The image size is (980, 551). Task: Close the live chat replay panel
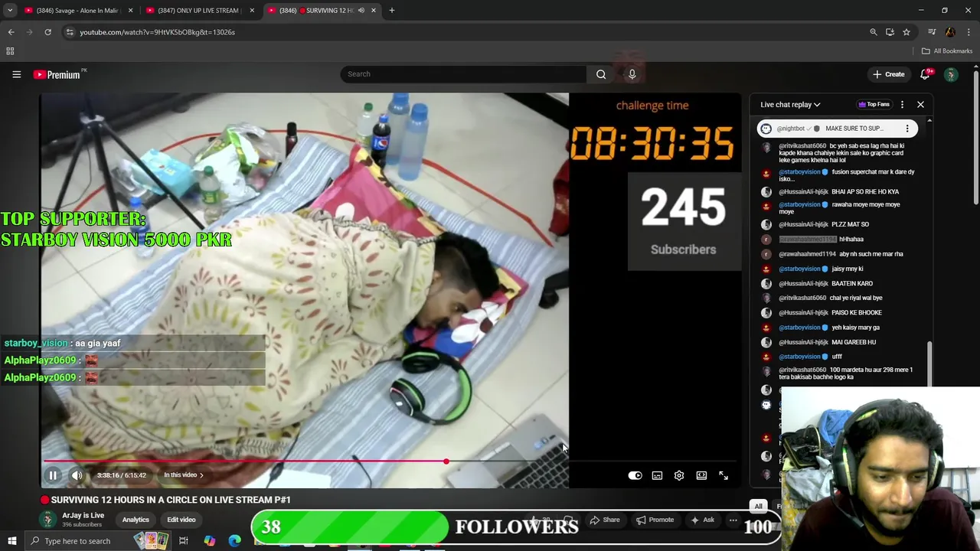point(920,105)
